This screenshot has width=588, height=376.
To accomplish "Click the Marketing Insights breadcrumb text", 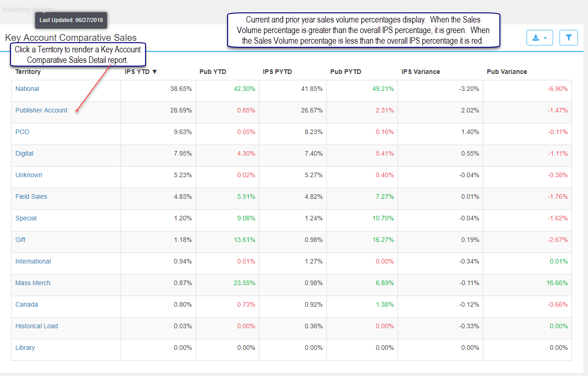I will point(28,9).
